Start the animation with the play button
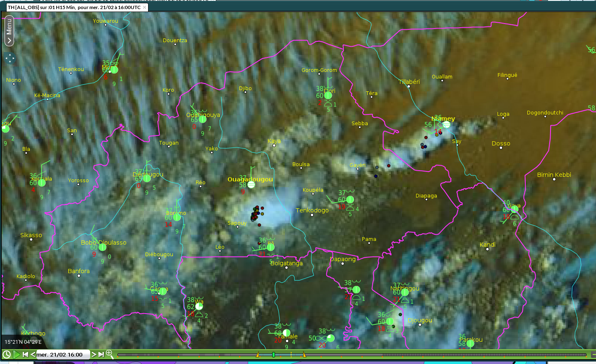Image resolution: width=596 pixels, height=364 pixels. (x=17, y=354)
